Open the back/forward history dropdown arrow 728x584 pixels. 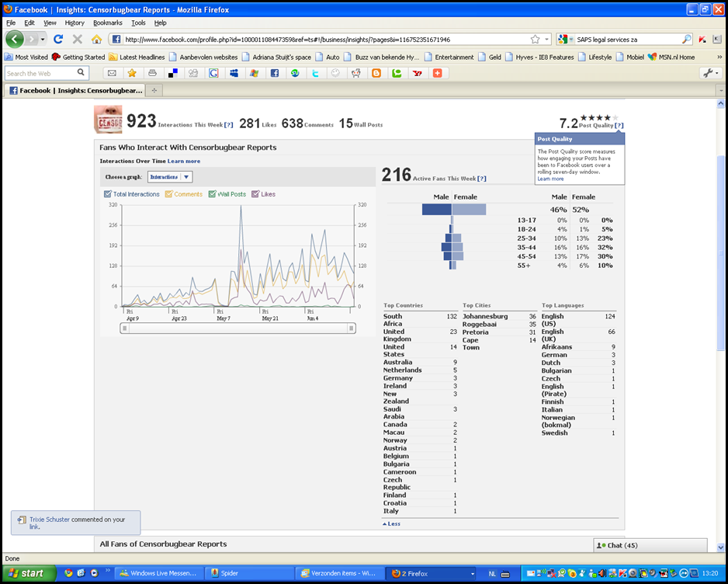[x=43, y=40]
